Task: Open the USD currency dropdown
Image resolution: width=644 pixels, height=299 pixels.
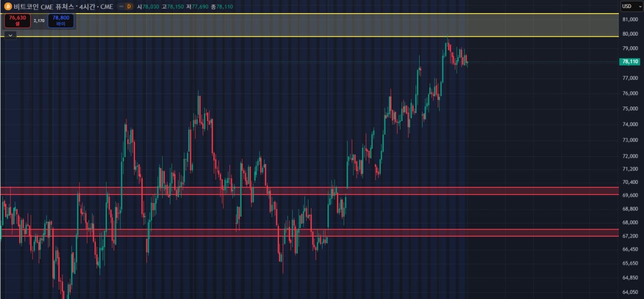Action: pyautogui.click(x=628, y=6)
